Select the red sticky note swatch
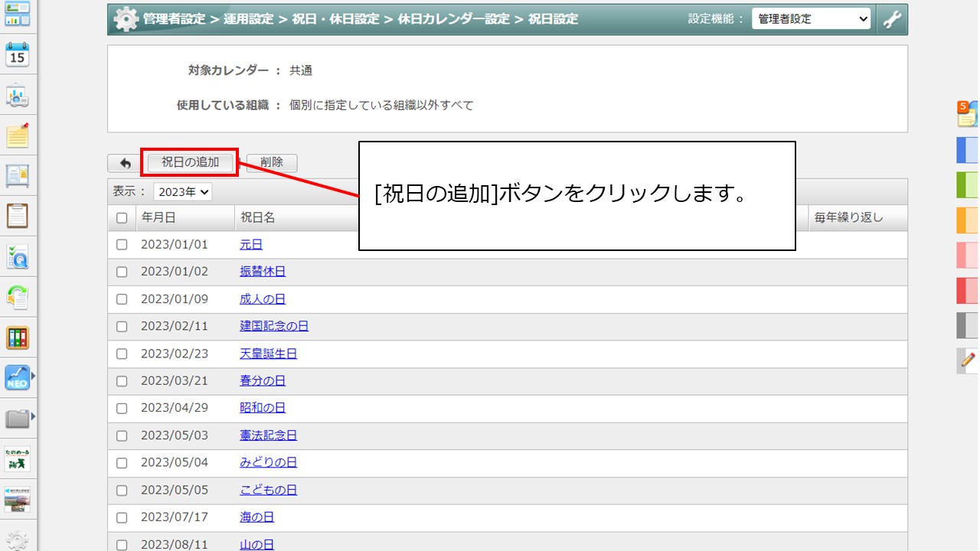 pyautogui.click(x=967, y=291)
